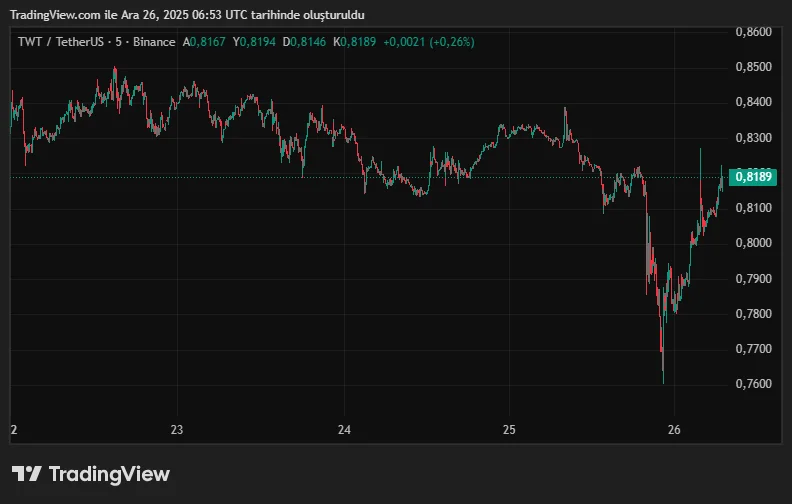792x504 pixels.
Task: Click the 0,7600 price axis label
Action: click(x=753, y=384)
